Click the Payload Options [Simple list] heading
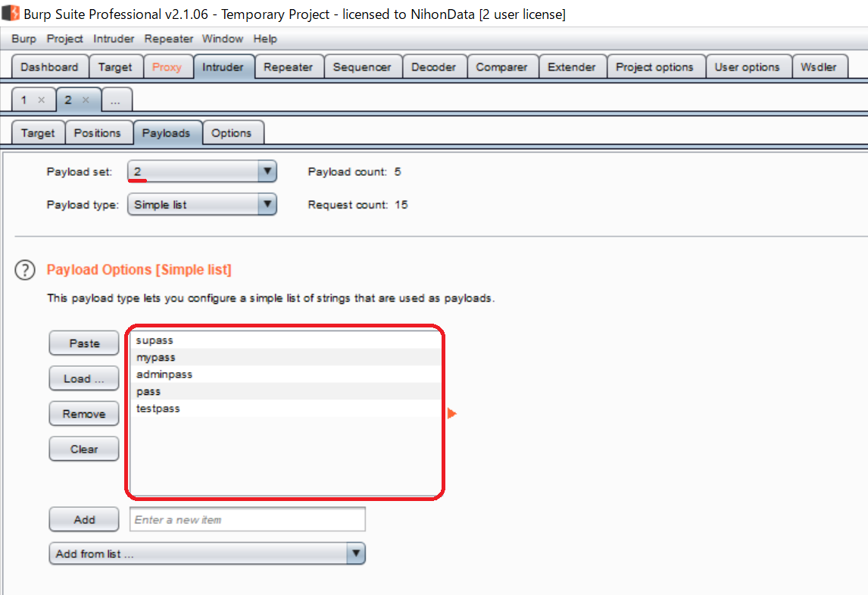 click(x=139, y=270)
